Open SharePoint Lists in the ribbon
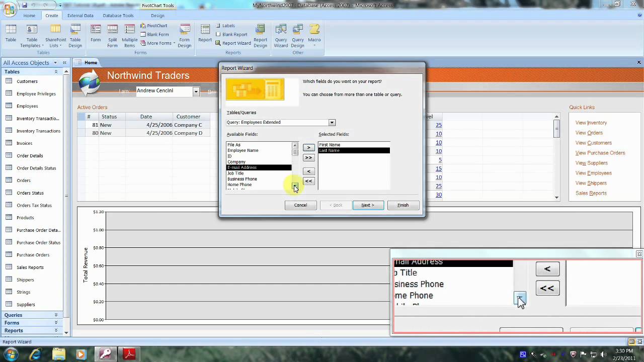644x362 pixels. 55,36
